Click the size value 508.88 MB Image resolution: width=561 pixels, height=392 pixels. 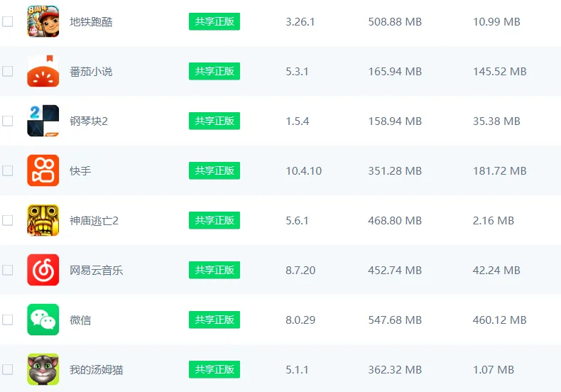(395, 22)
